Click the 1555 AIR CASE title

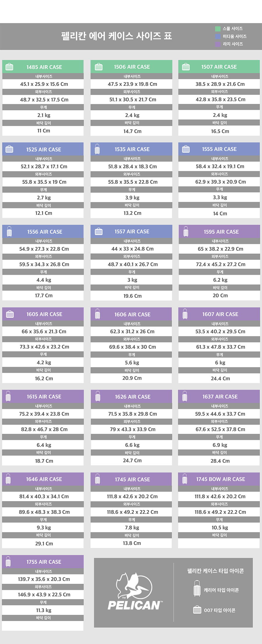[219, 149]
